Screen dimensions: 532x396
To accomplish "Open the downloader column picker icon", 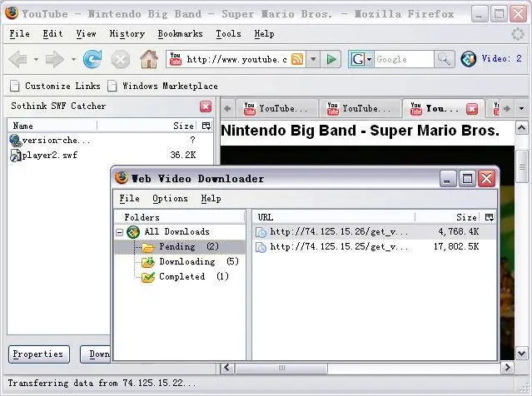I will 490,217.
